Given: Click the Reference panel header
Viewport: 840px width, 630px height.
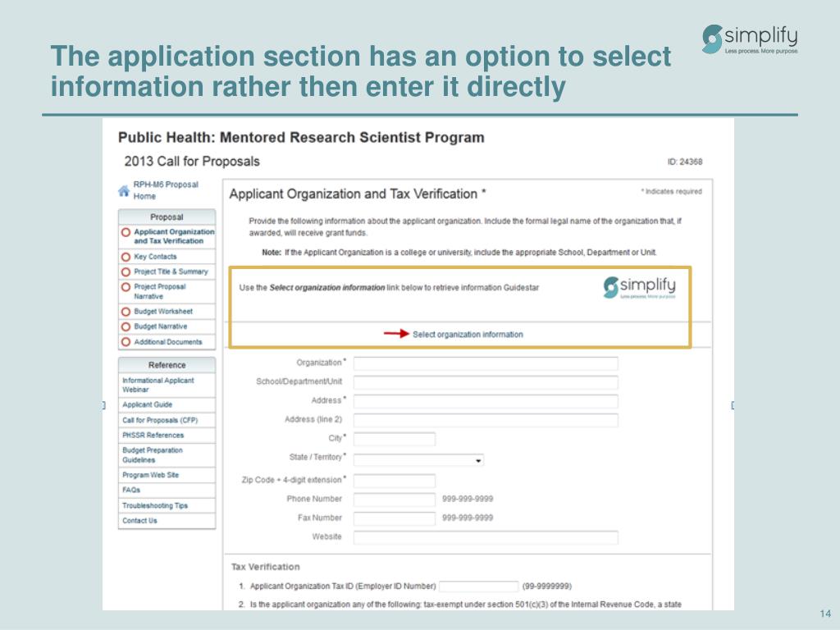Looking at the screenshot, I should pyautogui.click(x=167, y=365).
